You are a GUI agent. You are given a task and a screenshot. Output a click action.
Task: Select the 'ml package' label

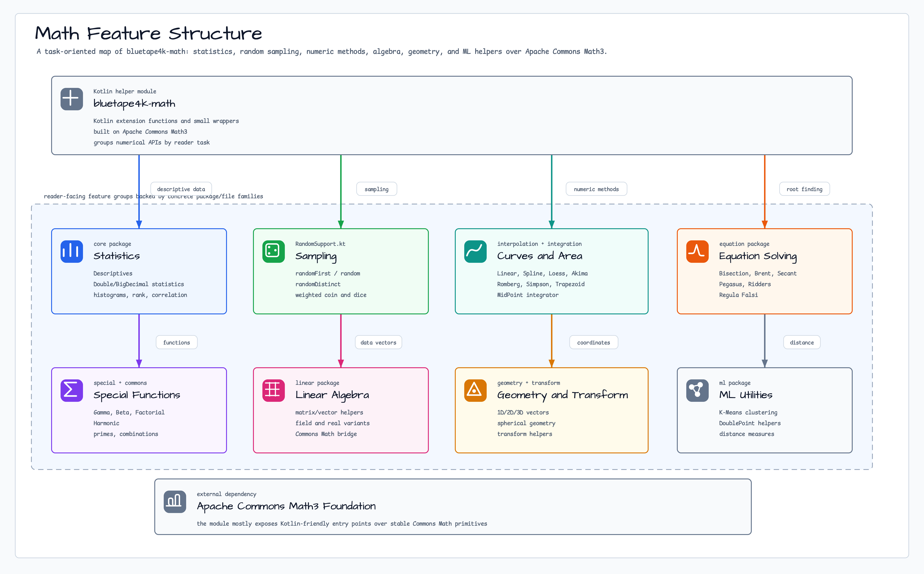[734, 383]
